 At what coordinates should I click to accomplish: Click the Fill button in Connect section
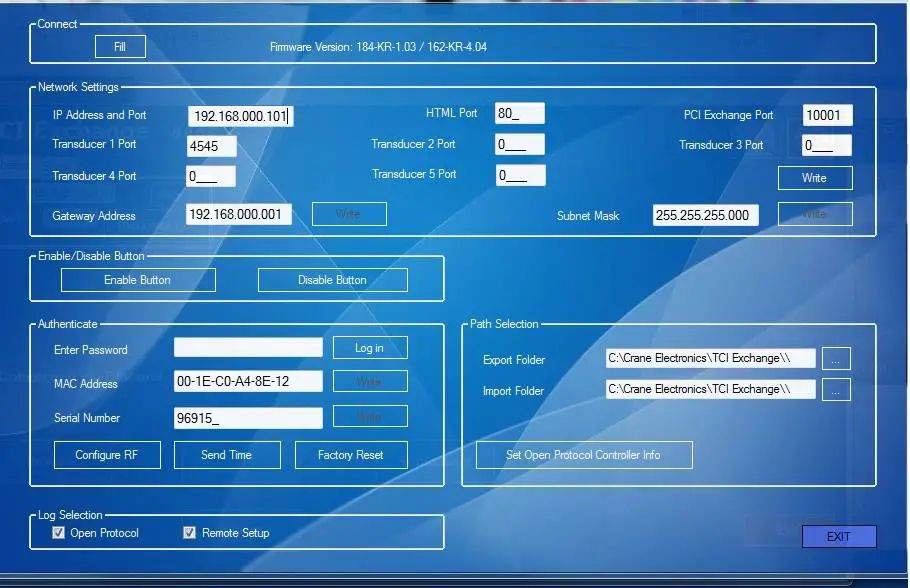click(119, 46)
